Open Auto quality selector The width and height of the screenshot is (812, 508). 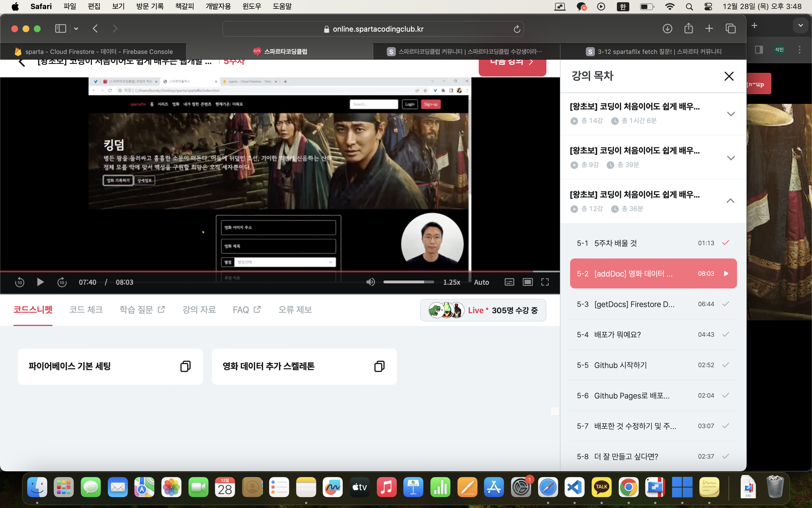click(481, 282)
